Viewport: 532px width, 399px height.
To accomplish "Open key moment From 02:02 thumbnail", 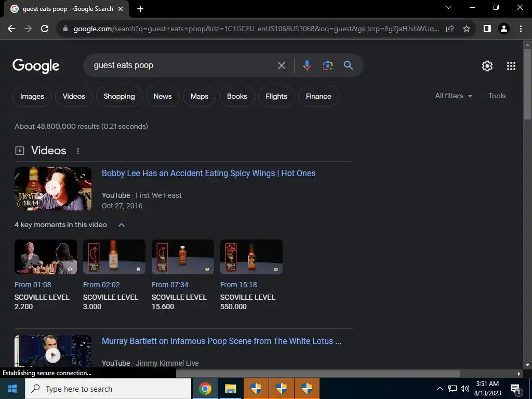I will tap(114, 257).
